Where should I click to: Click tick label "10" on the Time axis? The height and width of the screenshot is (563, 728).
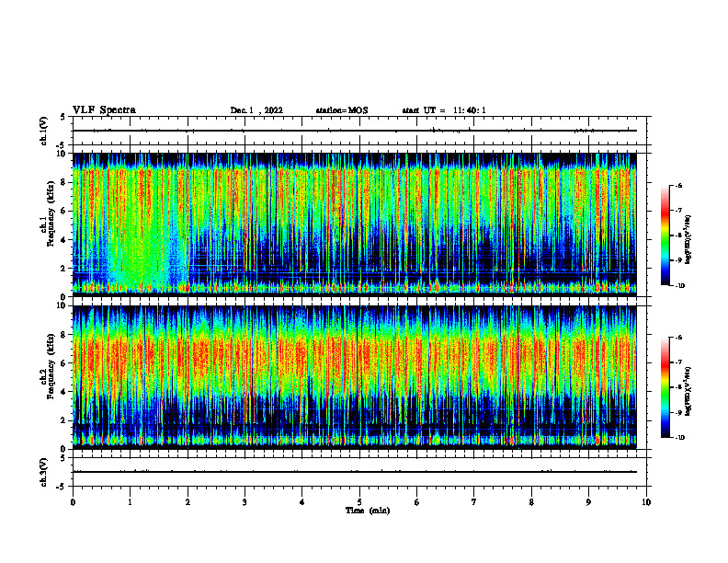646,502
